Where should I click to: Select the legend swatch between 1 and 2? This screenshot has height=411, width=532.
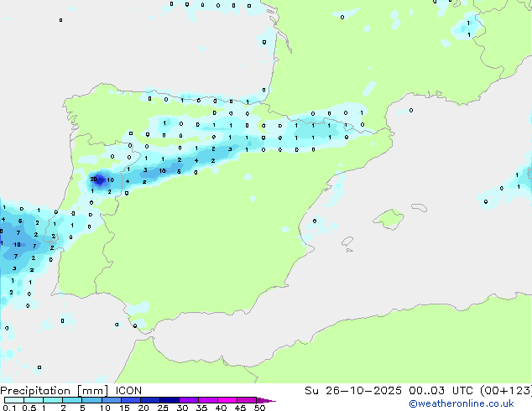click(53, 400)
